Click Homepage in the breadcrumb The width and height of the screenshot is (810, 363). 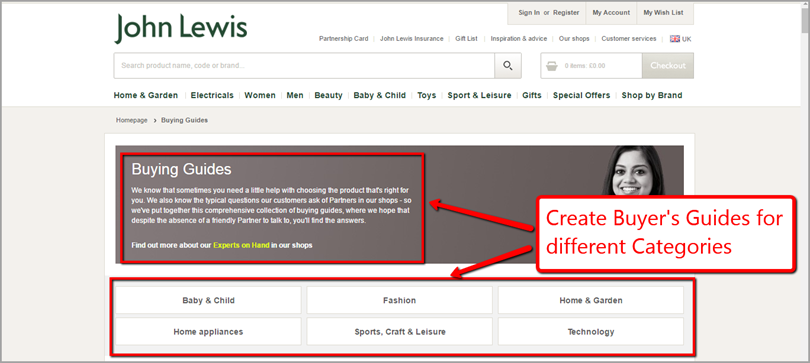tap(131, 120)
